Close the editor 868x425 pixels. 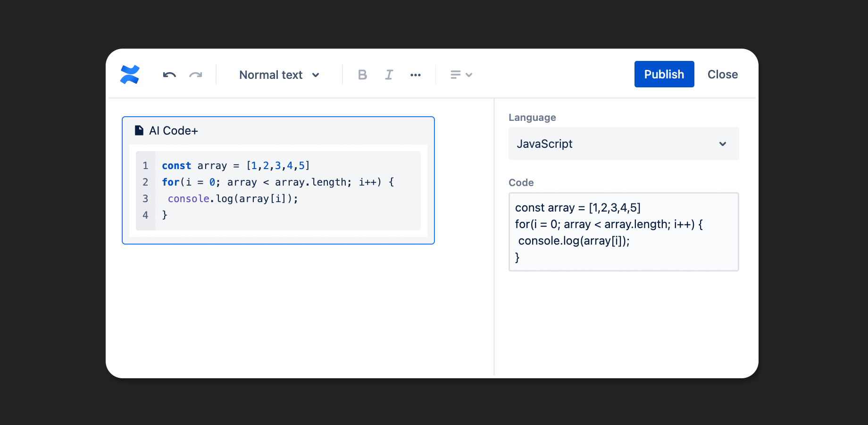click(722, 74)
